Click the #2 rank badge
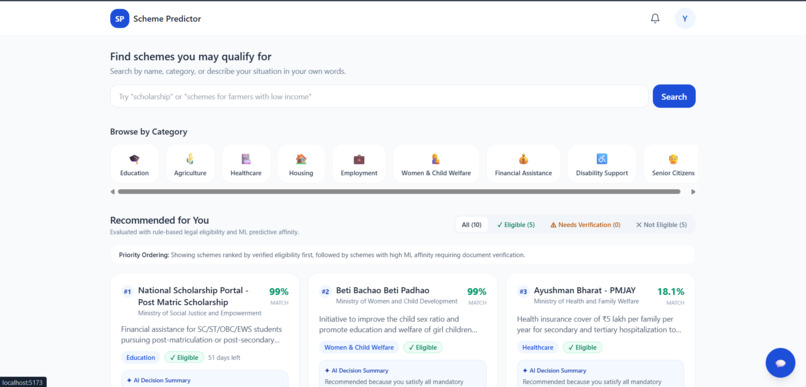 point(325,291)
